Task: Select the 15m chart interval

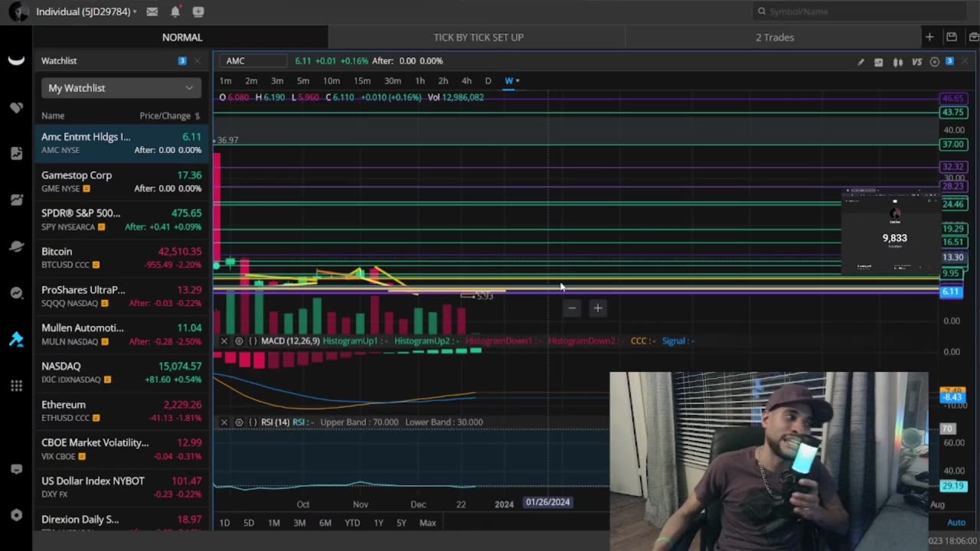Action: (362, 81)
